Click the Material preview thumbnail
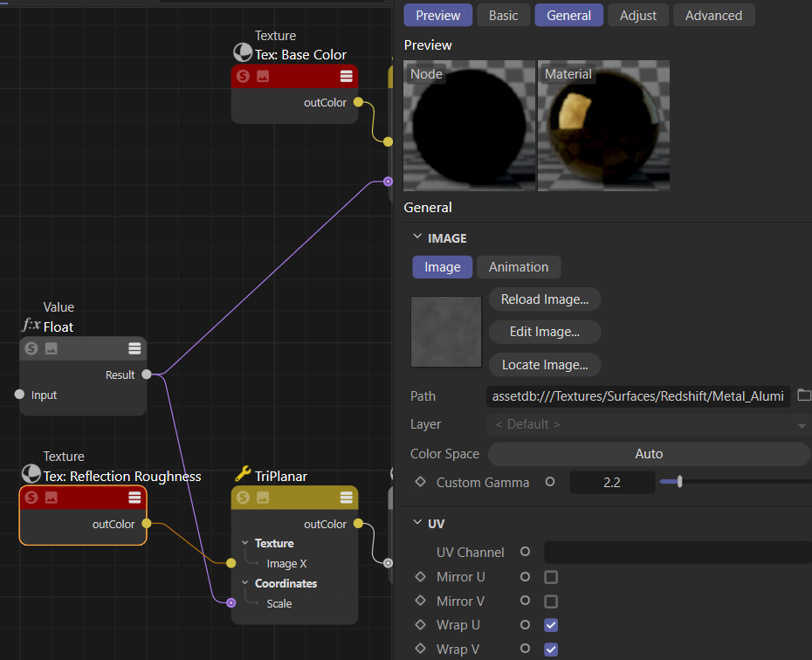This screenshot has width=812, height=660. [x=603, y=126]
